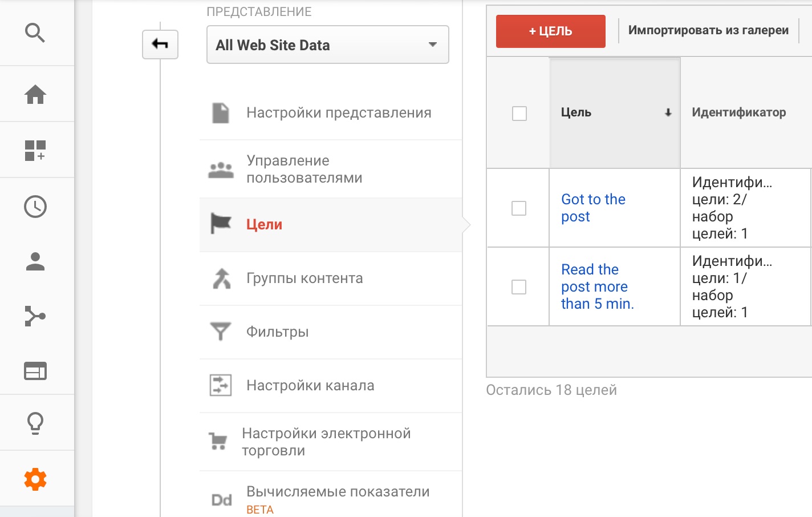Open Customization via the grid icon
Image resolution: width=812 pixels, height=517 pixels.
(36, 150)
